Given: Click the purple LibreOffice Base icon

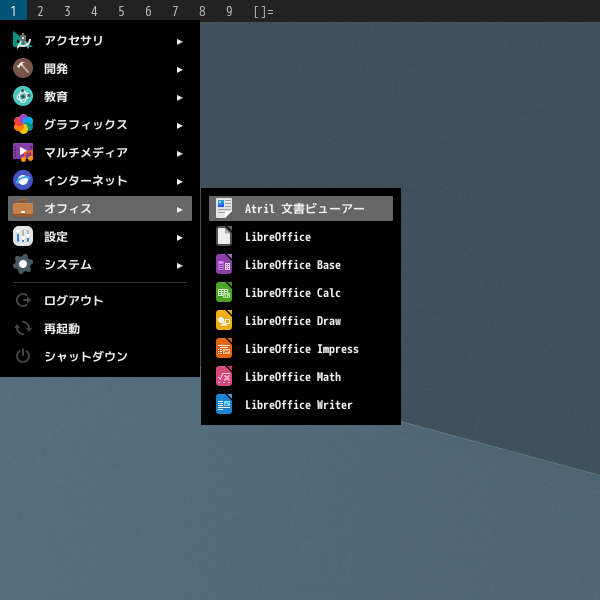Looking at the screenshot, I should point(224,264).
